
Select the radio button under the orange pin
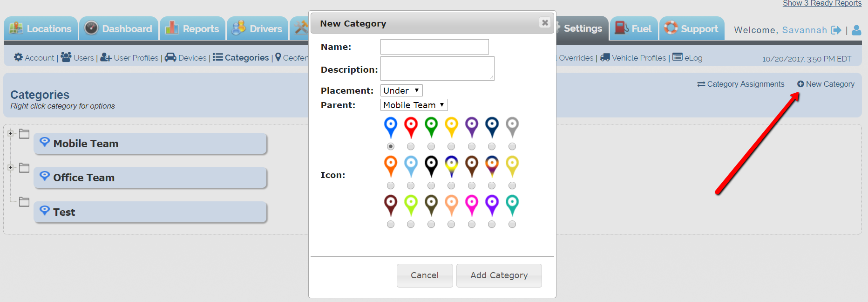pos(391,185)
